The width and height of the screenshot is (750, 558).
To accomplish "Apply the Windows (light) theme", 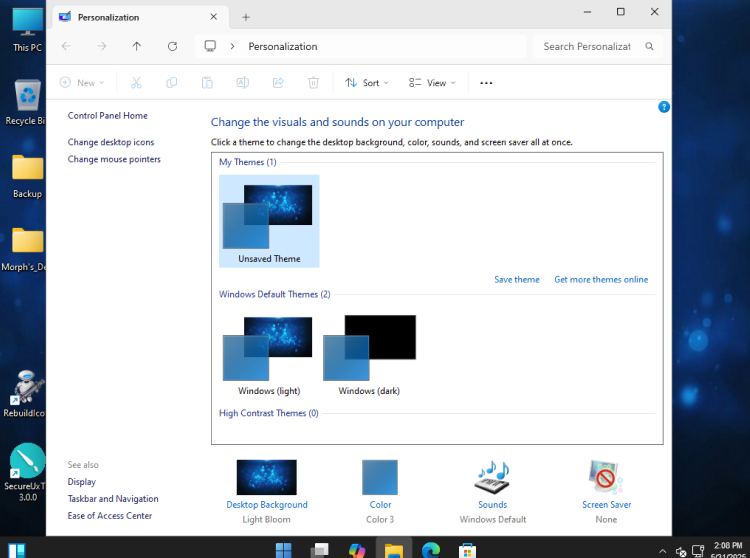I will pyautogui.click(x=269, y=355).
